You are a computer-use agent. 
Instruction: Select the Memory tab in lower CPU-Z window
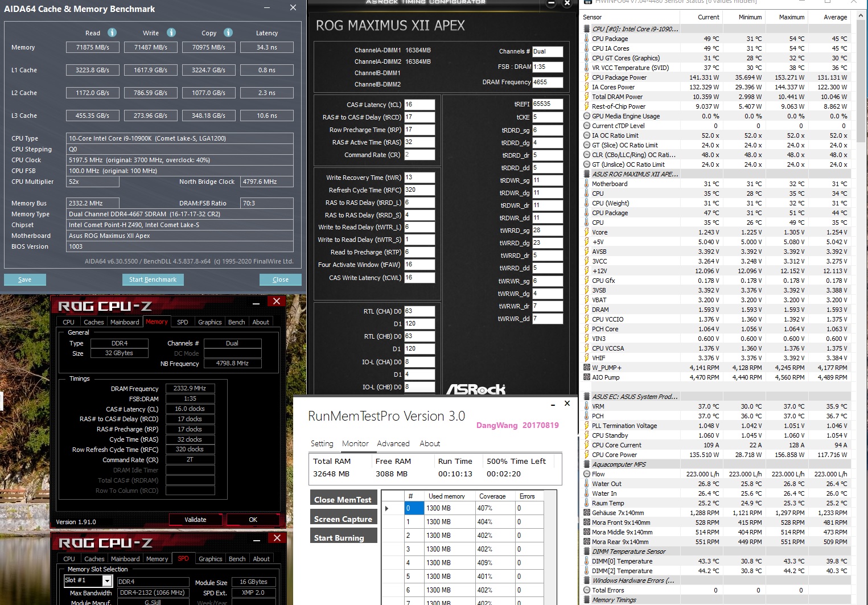click(157, 559)
